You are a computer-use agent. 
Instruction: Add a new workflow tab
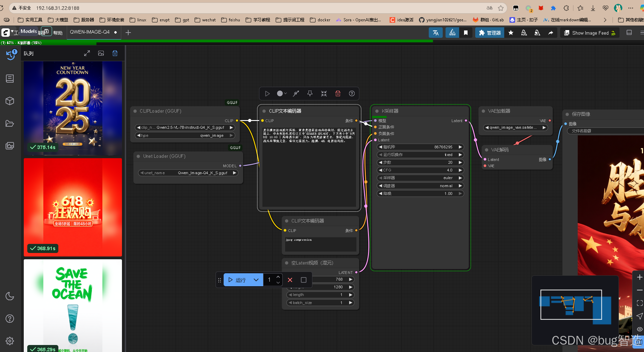coord(128,33)
